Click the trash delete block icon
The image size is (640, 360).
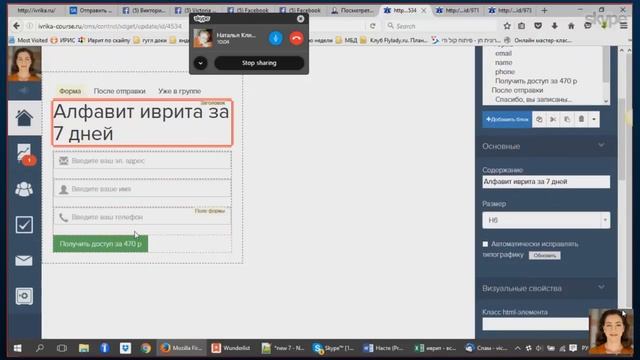(x=581, y=119)
